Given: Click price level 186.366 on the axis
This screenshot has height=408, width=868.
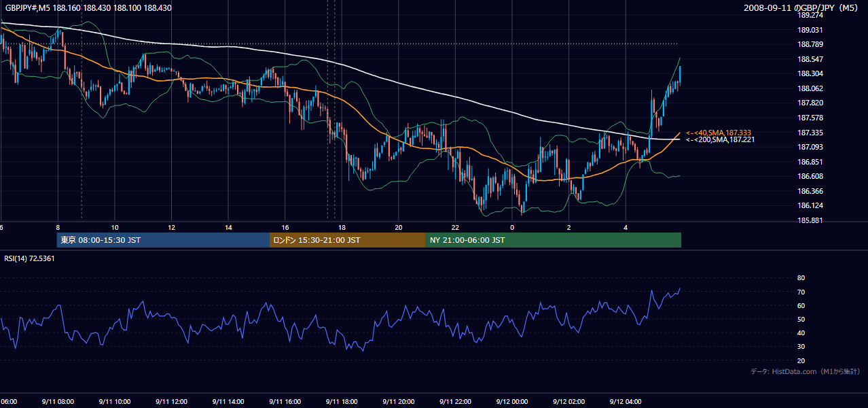Looking at the screenshot, I should click(x=810, y=191).
